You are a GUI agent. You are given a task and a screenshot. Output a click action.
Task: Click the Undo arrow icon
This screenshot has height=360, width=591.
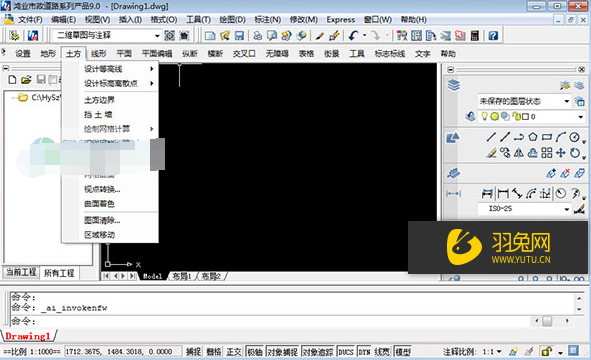point(353,36)
